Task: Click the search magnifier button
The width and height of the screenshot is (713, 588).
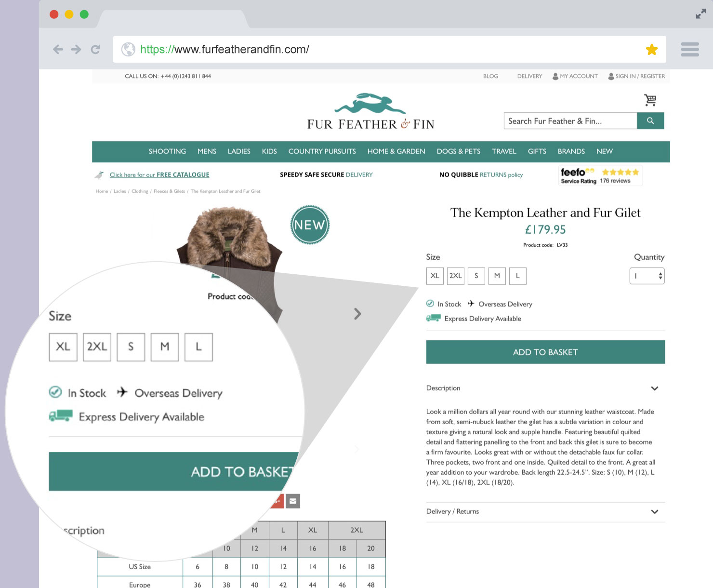Action: click(x=650, y=121)
